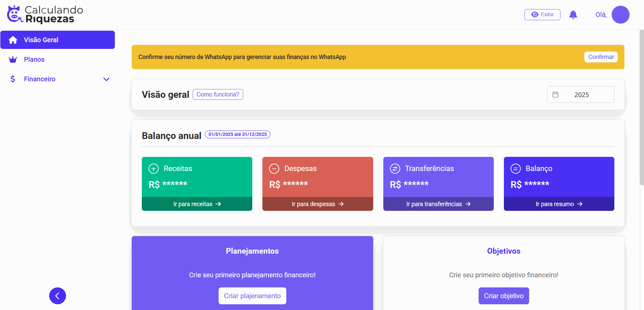
Task: Click the page vertical scrollbar
Action: pos(642,107)
